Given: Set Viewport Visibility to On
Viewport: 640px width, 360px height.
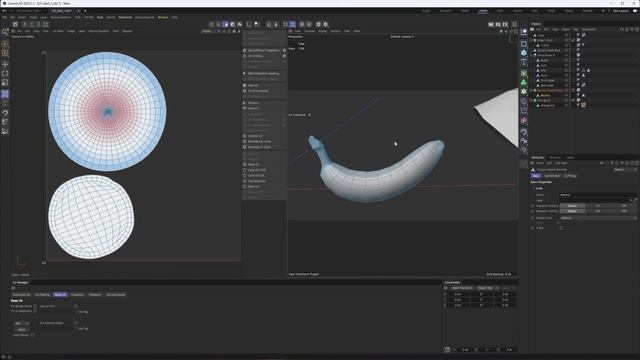Looking at the screenshot, I should [x=598, y=206].
